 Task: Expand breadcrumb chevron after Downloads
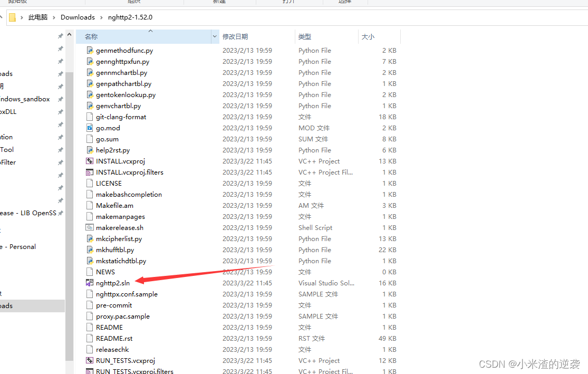tap(101, 17)
